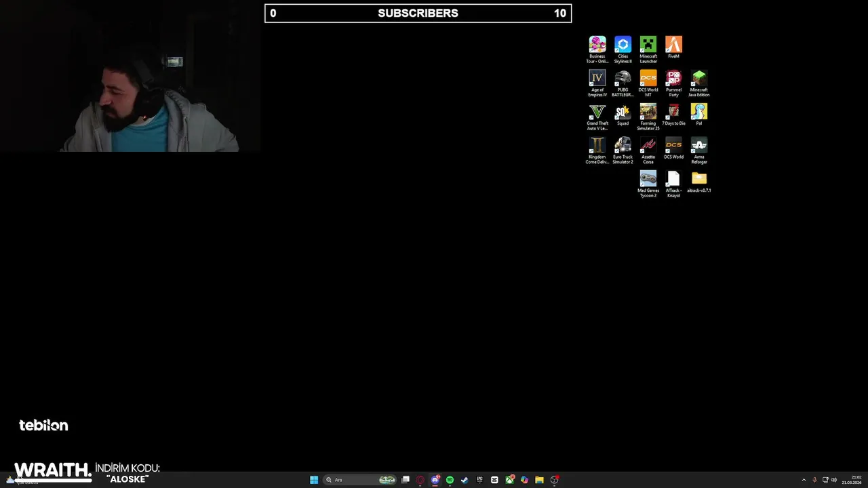Select the Squad game icon
868x488 pixels.
(623, 115)
